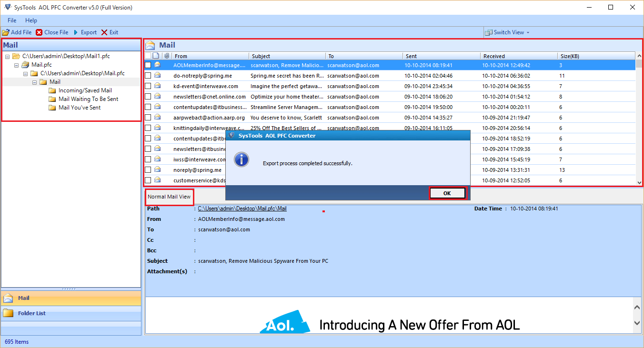Sort by the Size(KB) column header
The width and height of the screenshot is (644, 348).
pos(596,56)
